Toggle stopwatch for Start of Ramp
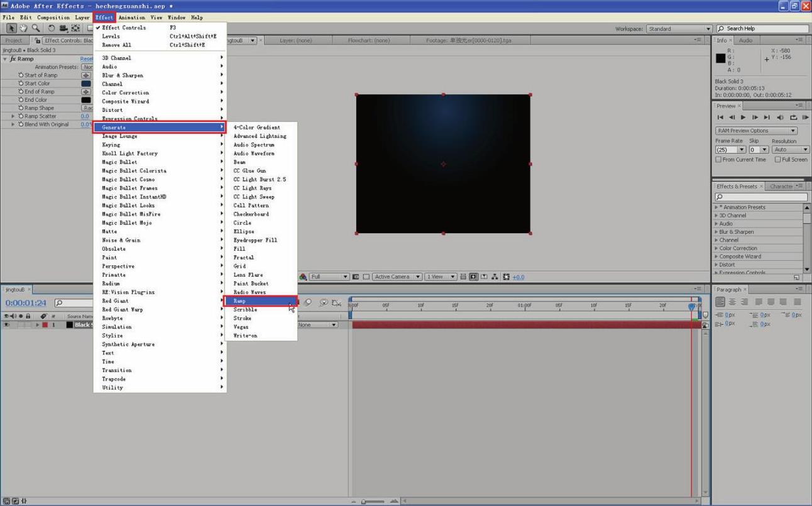Image resolution: width=812 pixels, height=506 pixels. point(21,75)
